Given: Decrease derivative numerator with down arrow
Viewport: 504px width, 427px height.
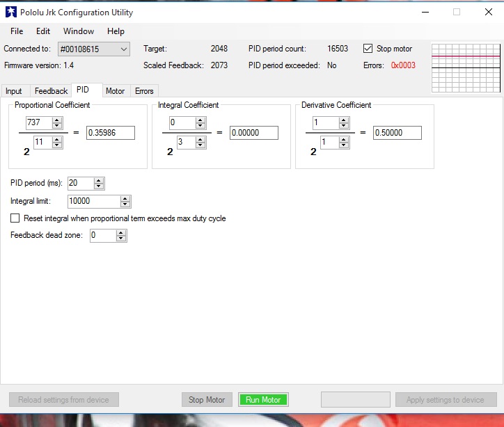Looking at the screenshot, I should (x=344, y=125).
